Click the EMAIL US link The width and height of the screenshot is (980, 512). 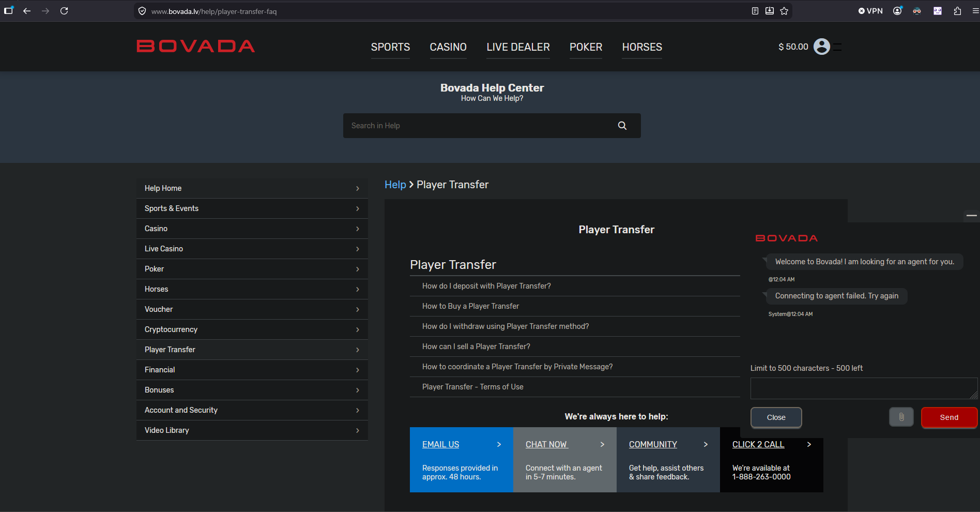pos(441,444)
